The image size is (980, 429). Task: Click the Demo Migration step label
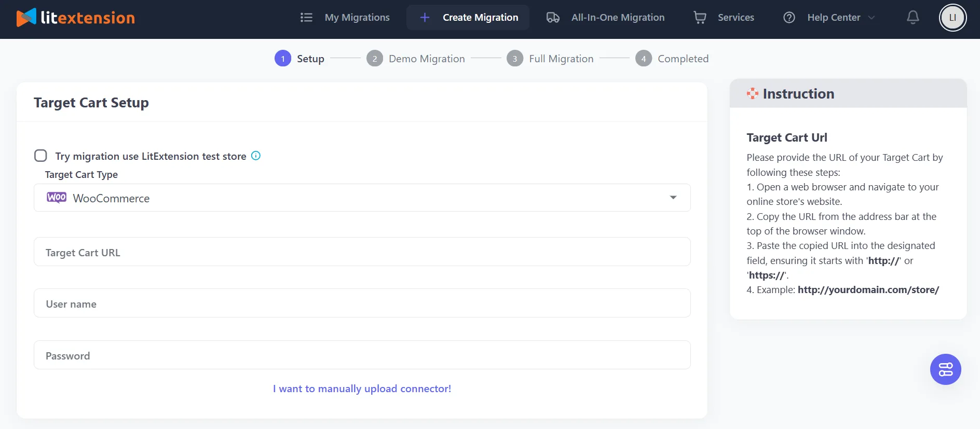click(x=427, y=59)
